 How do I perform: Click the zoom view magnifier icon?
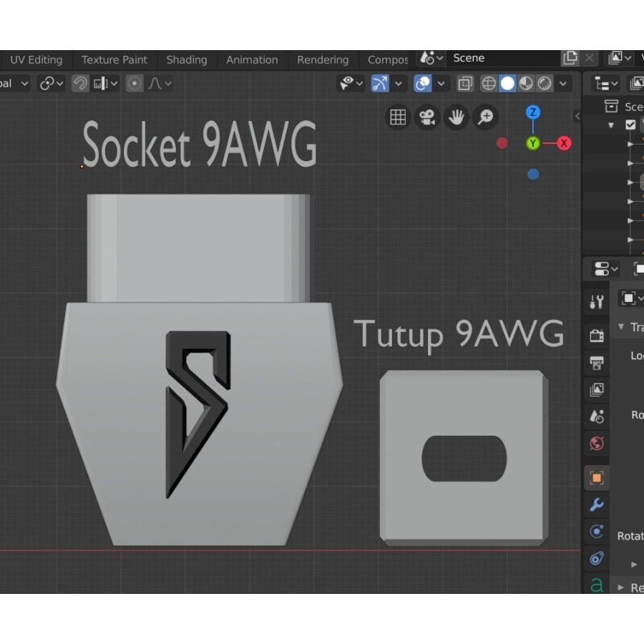(x=485, y=117)
